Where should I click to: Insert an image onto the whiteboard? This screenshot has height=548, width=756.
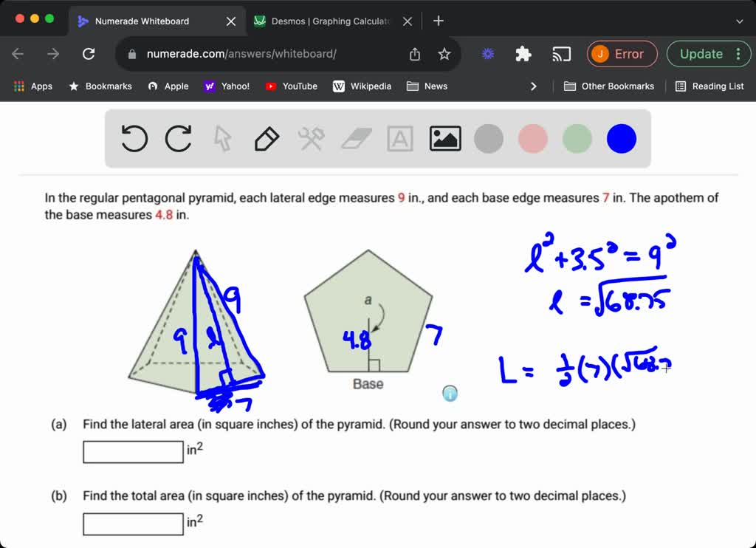[x=445, y=138]
